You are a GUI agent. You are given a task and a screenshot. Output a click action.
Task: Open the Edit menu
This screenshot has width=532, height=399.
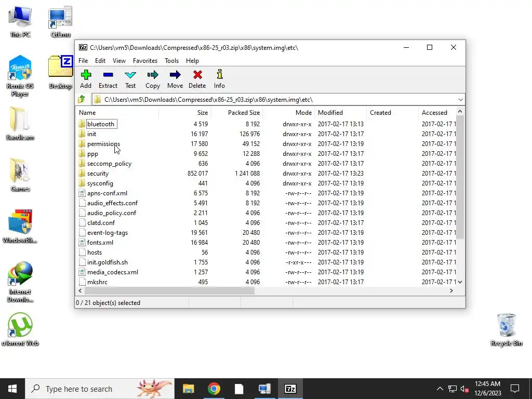pyautogui.click(x=100, y=61)
